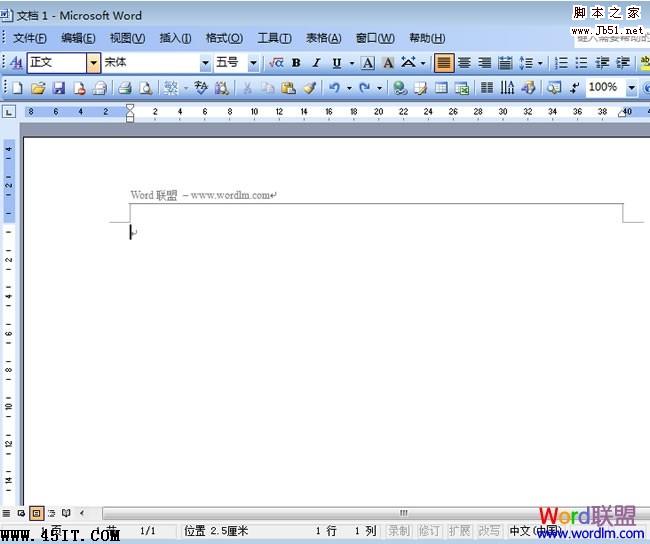Toggle show/hide formatting marks

(x=575, y=87)
